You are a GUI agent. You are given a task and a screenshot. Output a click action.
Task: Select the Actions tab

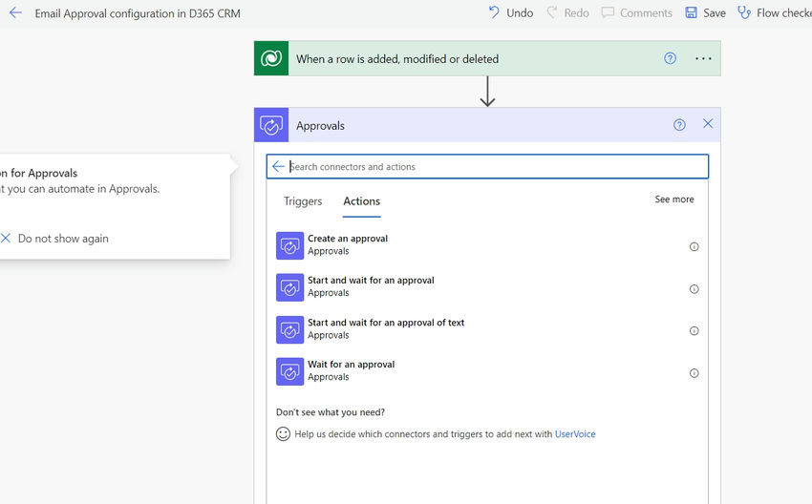(x=361, y=201)
